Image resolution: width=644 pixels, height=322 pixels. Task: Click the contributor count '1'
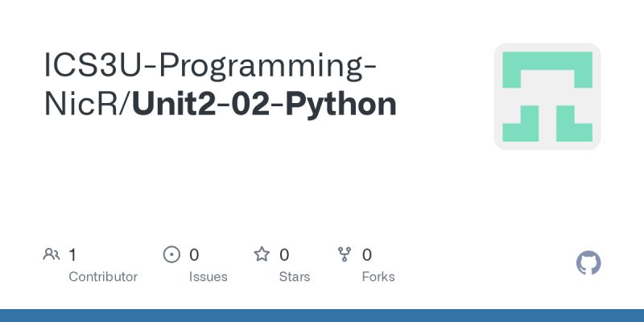tap(72, 255)
